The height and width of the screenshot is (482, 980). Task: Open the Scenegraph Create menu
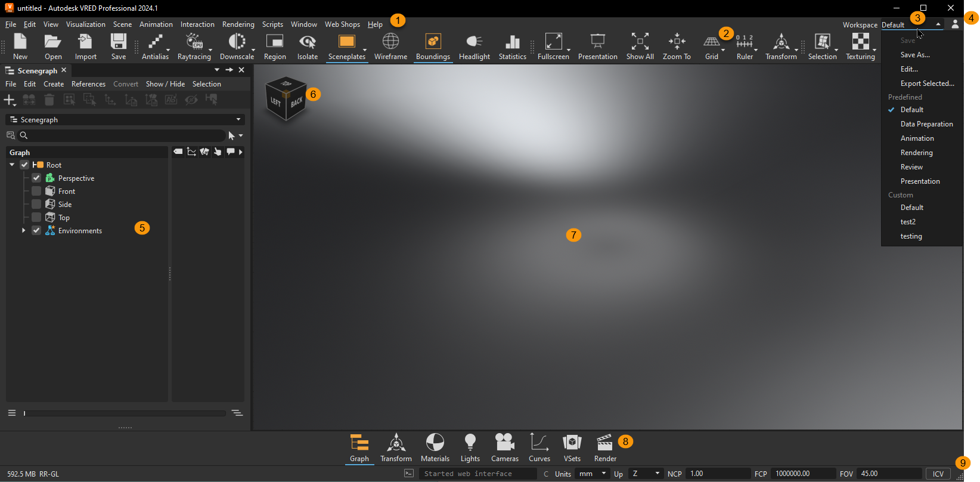54,84
